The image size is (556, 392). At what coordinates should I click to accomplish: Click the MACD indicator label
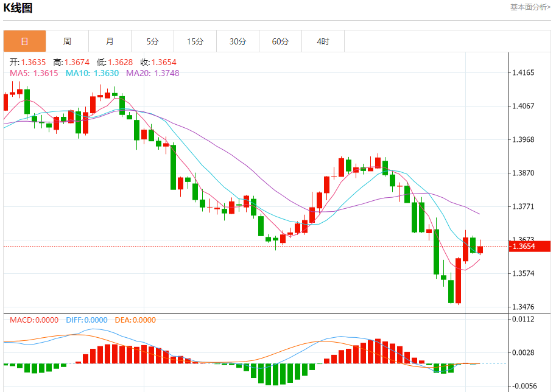33,320
